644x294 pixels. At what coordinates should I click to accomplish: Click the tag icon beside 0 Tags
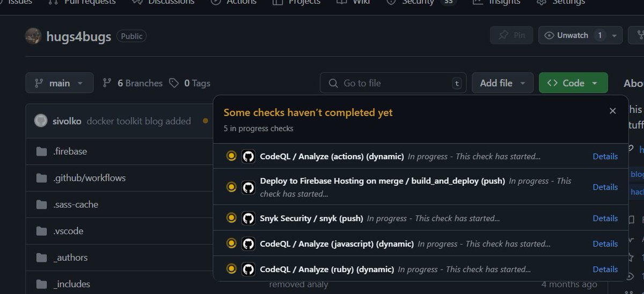(174, 83)
